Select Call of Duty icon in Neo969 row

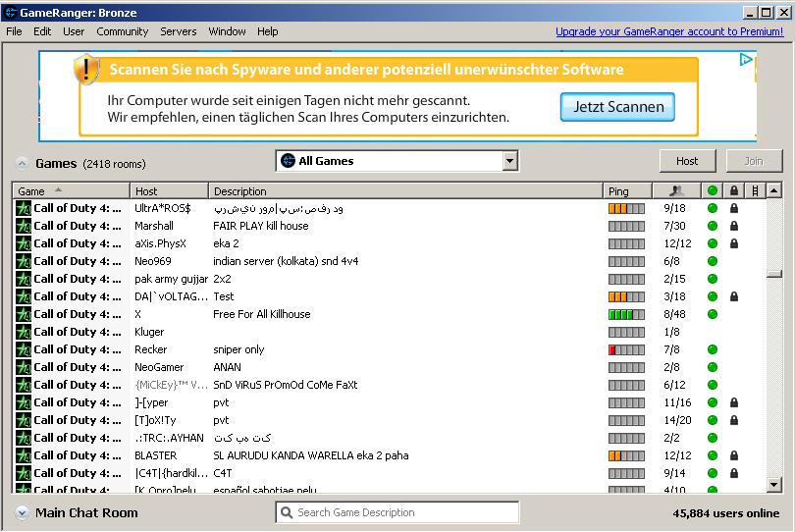(x=24, y=262)
